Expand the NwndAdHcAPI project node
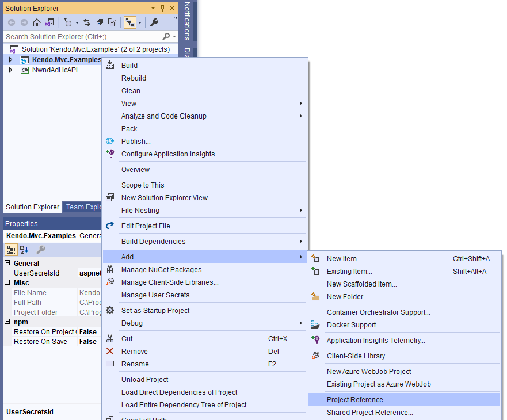Viewport: 507px width, 420px height. coord(11,70)
